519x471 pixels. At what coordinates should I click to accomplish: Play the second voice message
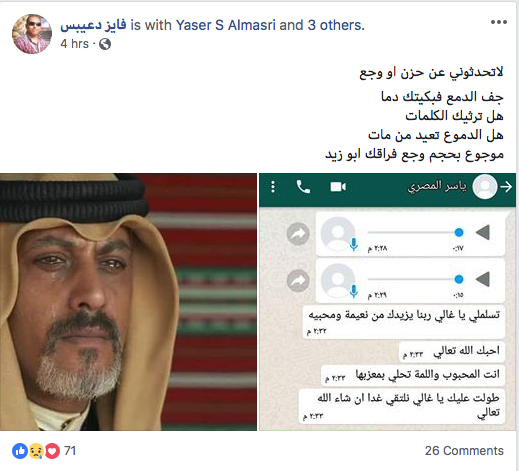(483, 279)
